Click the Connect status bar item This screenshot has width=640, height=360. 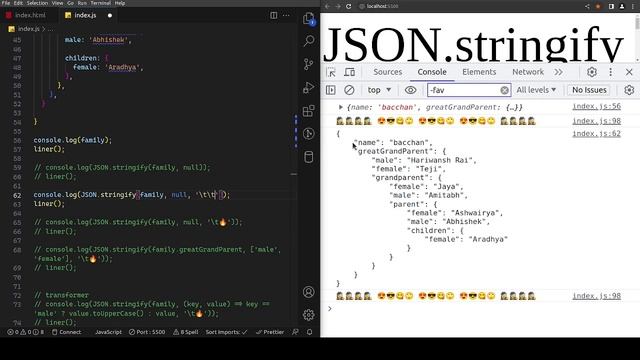pyautogui.click(x=67, y=332)
